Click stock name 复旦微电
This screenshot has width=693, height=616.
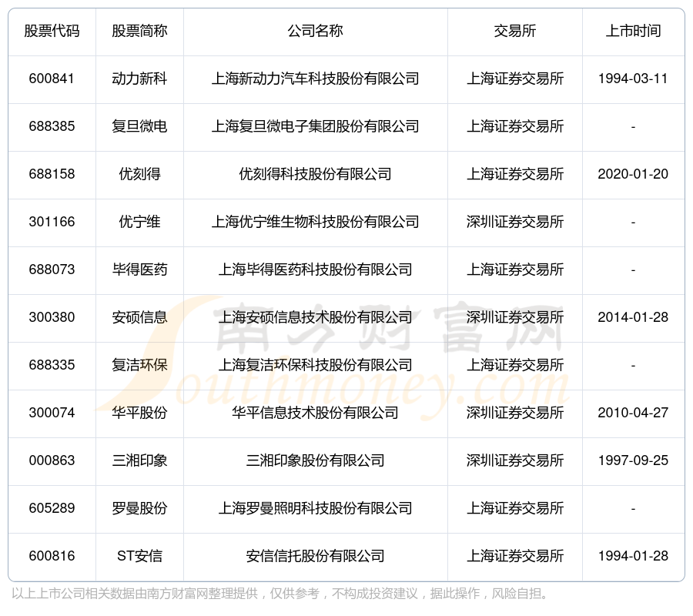coord(139,126)
